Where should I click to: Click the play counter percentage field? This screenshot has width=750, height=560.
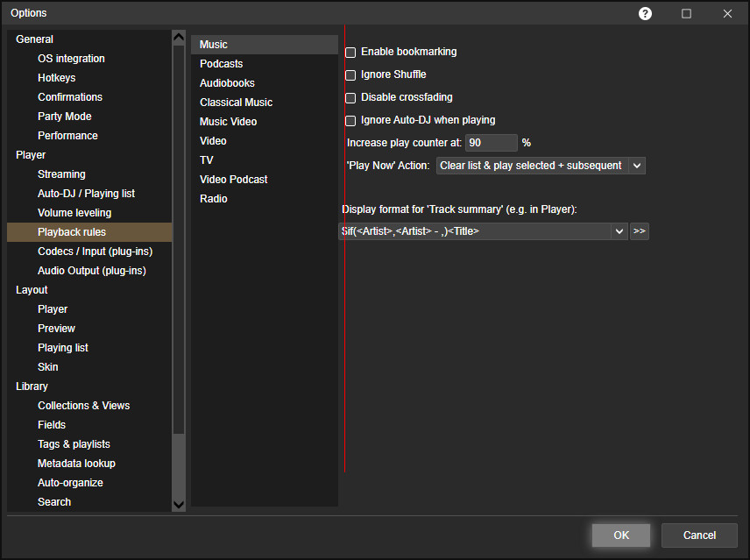tap(491, 143)
